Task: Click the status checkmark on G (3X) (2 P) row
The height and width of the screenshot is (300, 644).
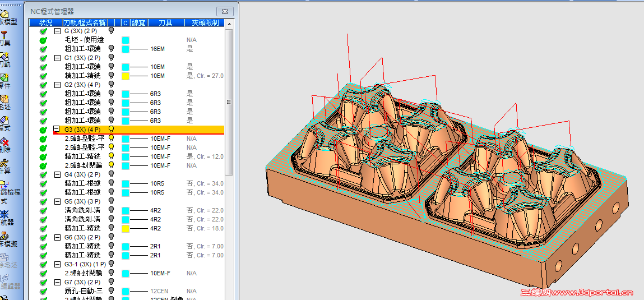Action: pyautogui.click(x=44, y=31)
